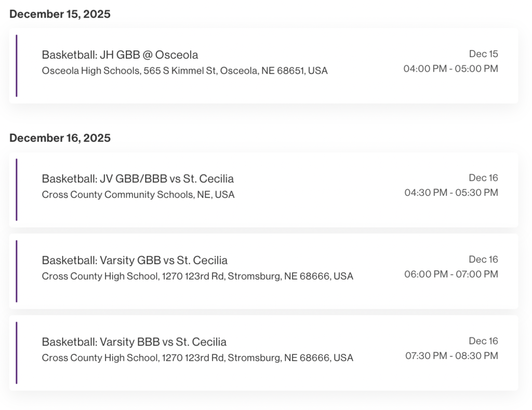Click the Dec 15 date label
Screen dimensions: 532x410
pyautogui.click(x=483, y=54)
